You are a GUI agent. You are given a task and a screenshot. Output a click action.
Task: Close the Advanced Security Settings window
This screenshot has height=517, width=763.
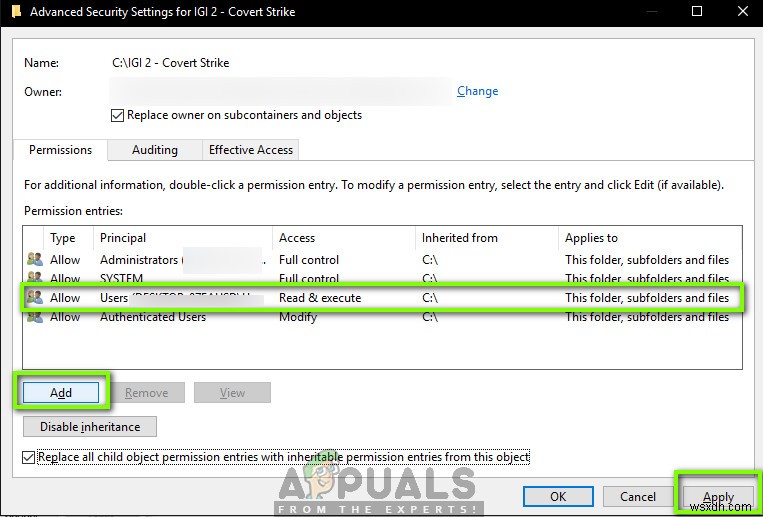(743, 11)
